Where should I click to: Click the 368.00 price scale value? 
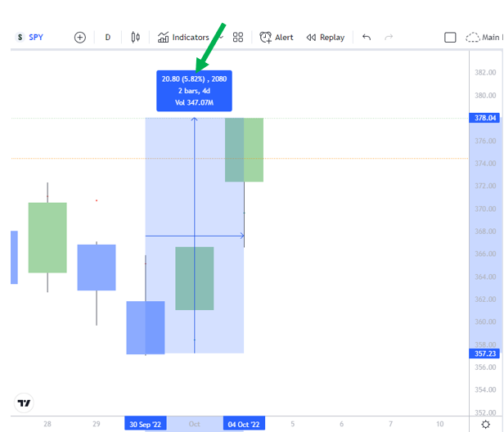click(x=485, y=232)
